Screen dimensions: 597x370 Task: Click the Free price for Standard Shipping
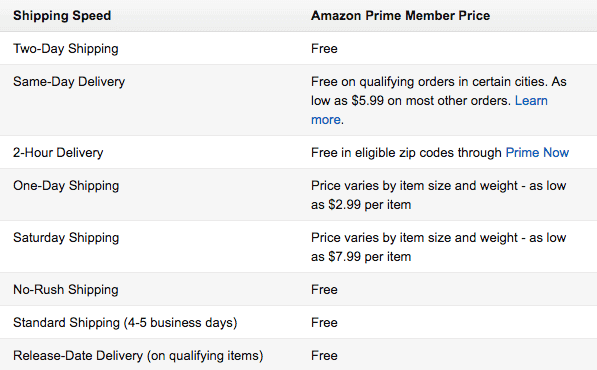pos(324,323)
